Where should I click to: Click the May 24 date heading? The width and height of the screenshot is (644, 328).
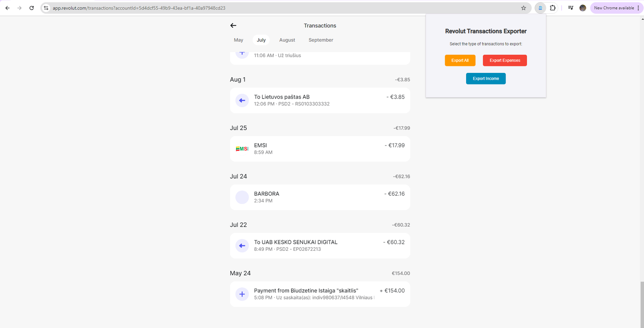(x=240, y=273)
